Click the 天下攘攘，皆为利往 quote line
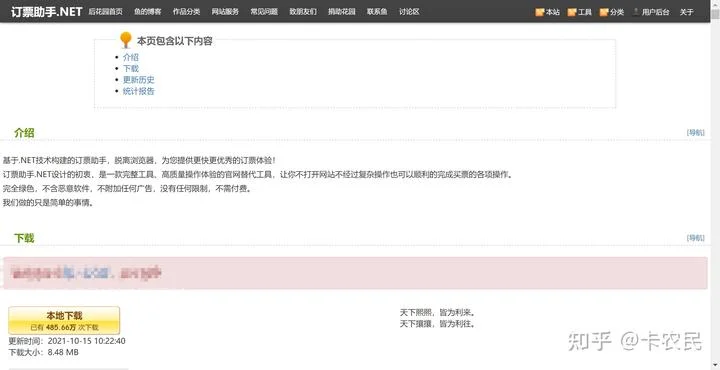This screenshot has height=370, width=720. [x=437, y=324]
